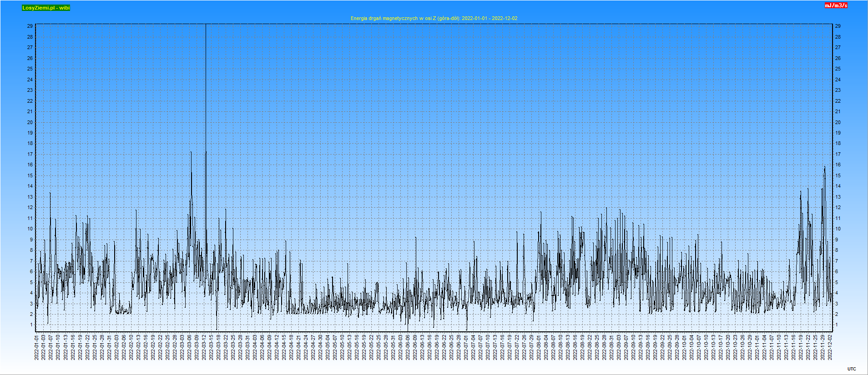Viewport: 868px width, 375px height.
Task: Select the 2022-10-01 date on x-axis
Action: pos(684,348)
